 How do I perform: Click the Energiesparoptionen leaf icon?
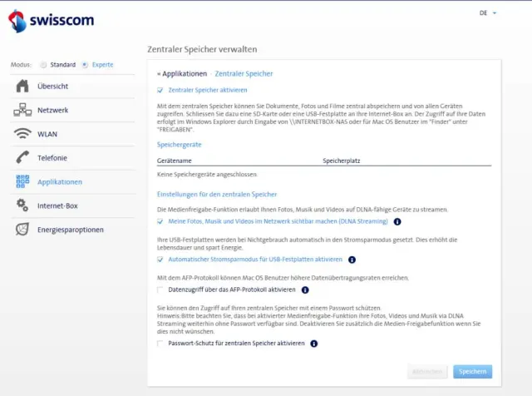click(x=22, y=229)
